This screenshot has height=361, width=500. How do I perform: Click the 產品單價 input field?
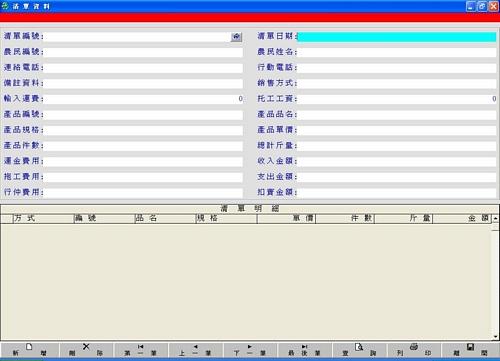[x=397, y=130]
